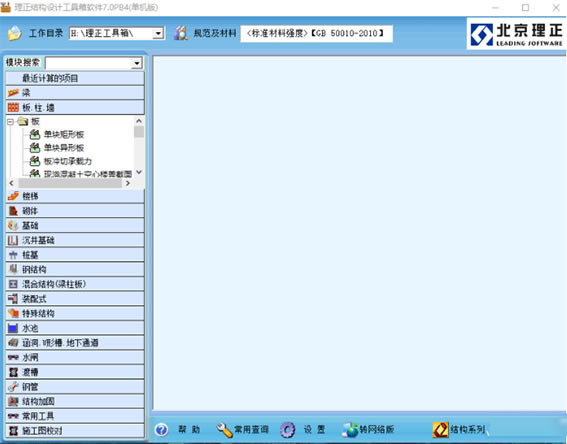
Task: Click the 规范及材料 icon
Action: [x=180, y=33]
